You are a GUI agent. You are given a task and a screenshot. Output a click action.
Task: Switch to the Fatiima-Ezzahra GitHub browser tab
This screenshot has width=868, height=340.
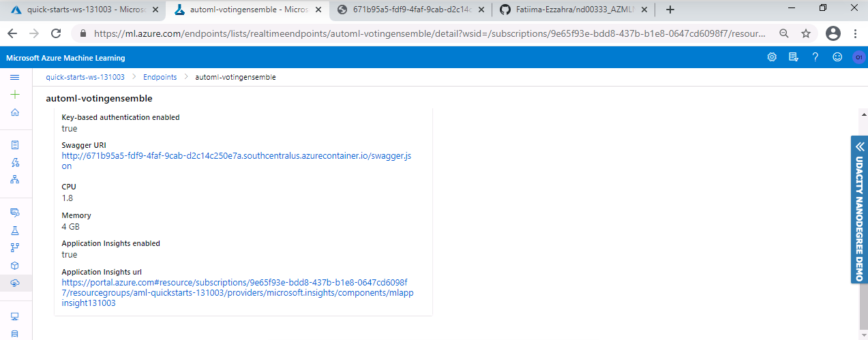[x=574, y=10]
